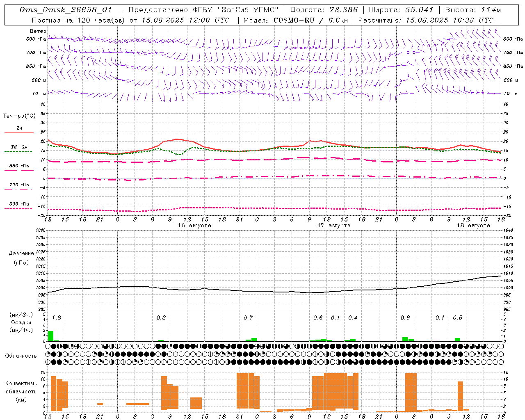
Task: Click the 17 августа date label
Action: pyautogui.click(x=334, y=226)
